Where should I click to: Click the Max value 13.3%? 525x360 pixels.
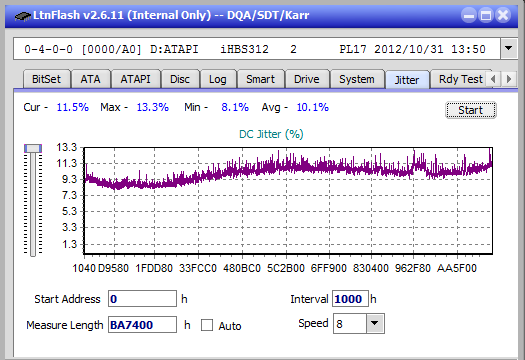coord(153,107)
